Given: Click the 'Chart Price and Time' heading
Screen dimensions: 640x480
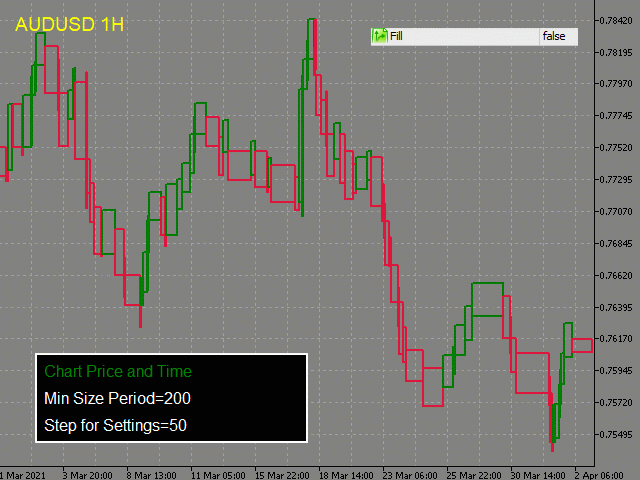Looking at the screenshot, I should click(x=118, y=371).
